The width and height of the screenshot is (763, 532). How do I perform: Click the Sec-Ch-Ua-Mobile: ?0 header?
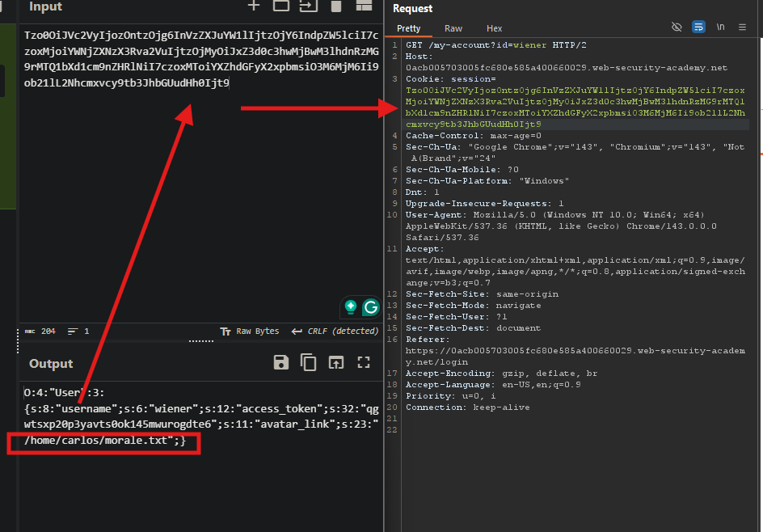(462, 170)
